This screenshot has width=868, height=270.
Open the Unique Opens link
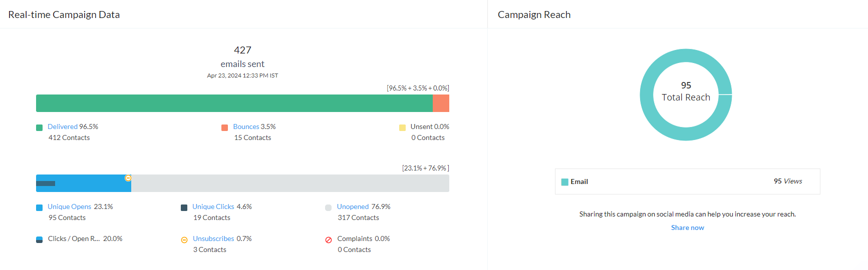click(x=69, y=206)
